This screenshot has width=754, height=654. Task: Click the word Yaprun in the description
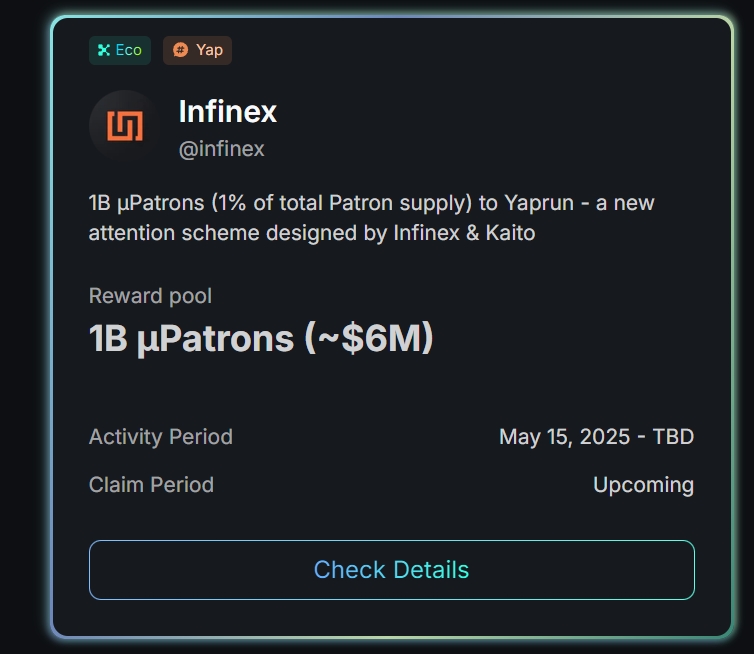(540, 203)
